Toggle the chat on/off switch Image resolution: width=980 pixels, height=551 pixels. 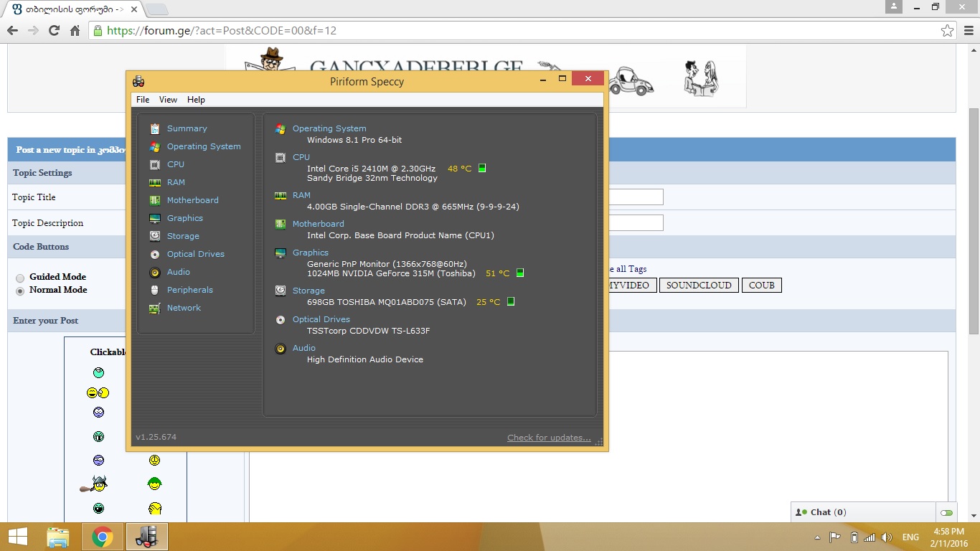946,512
